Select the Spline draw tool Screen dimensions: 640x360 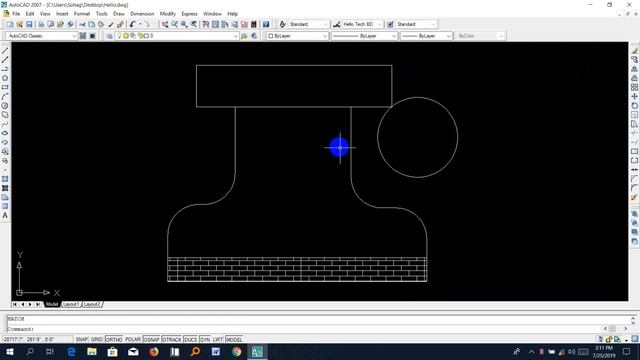coord(5,124)
